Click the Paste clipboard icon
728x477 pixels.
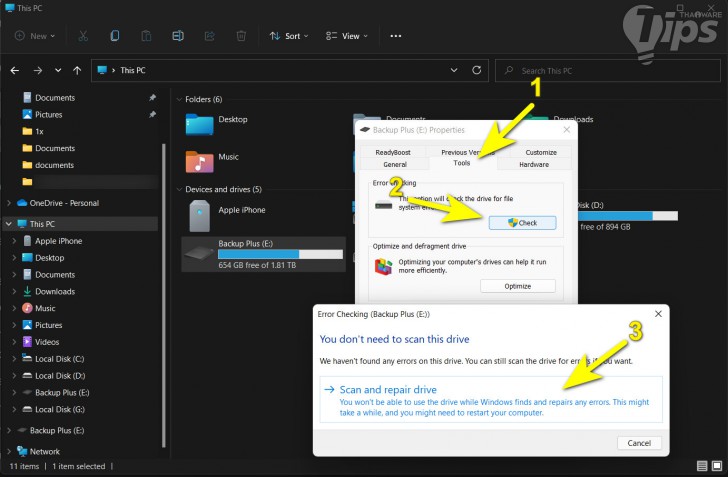point(146,36)
